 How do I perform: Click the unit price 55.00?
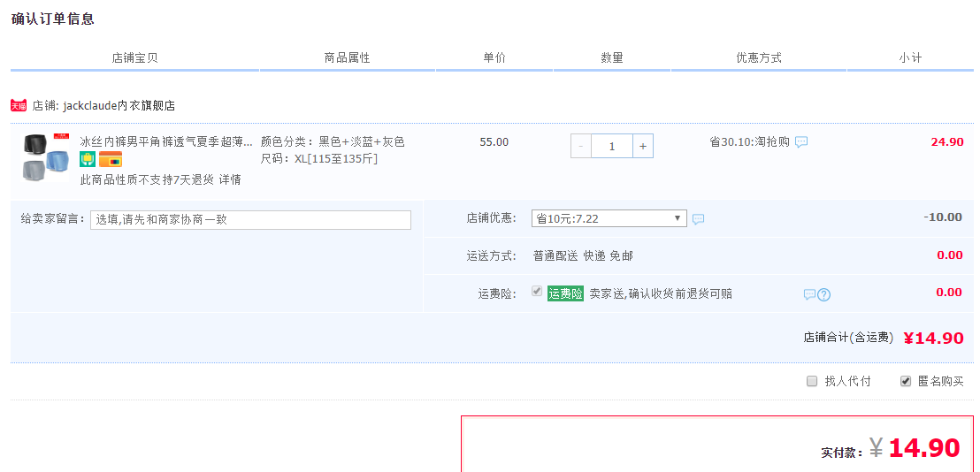pyautogui.click(x=494, y=141)
